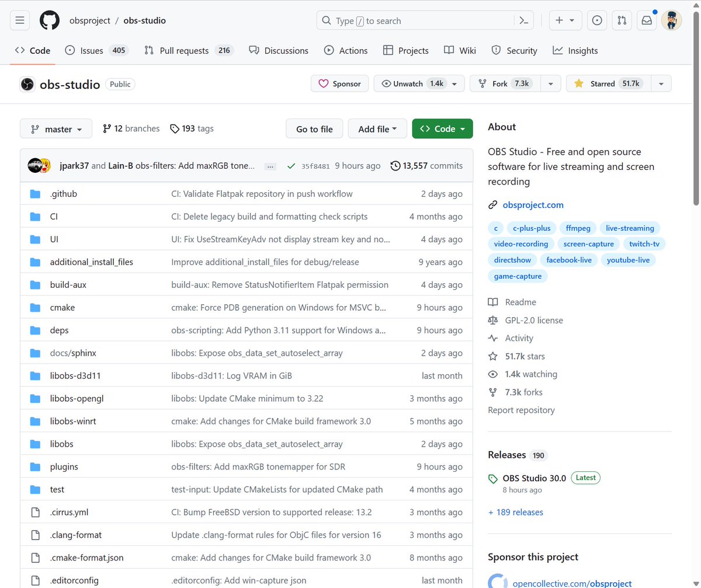701x588 pixels.
Task: Click the .editorconfig file icon
Action: (35, 580)
